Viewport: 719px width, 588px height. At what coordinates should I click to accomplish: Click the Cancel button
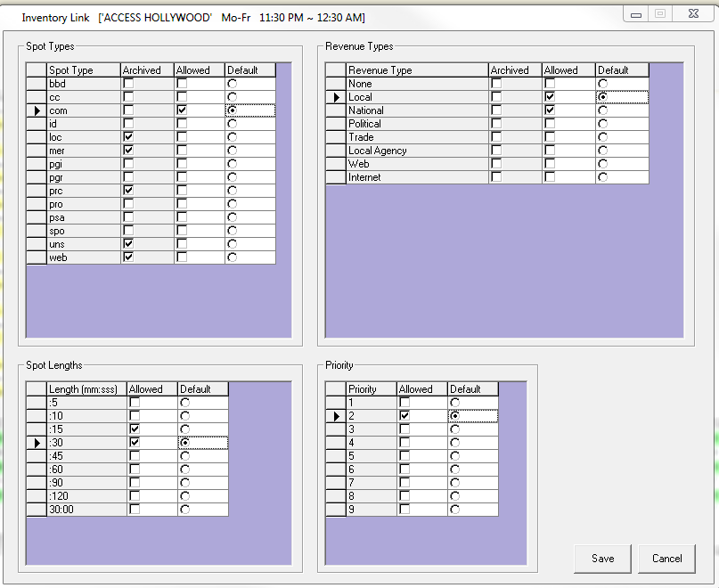[x=666, y=559]
